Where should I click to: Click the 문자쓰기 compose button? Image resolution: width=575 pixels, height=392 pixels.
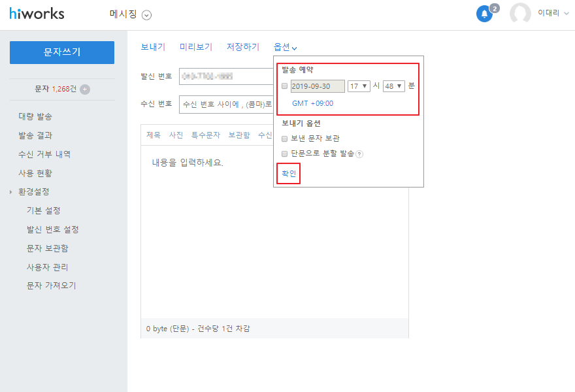coord(62,52)
